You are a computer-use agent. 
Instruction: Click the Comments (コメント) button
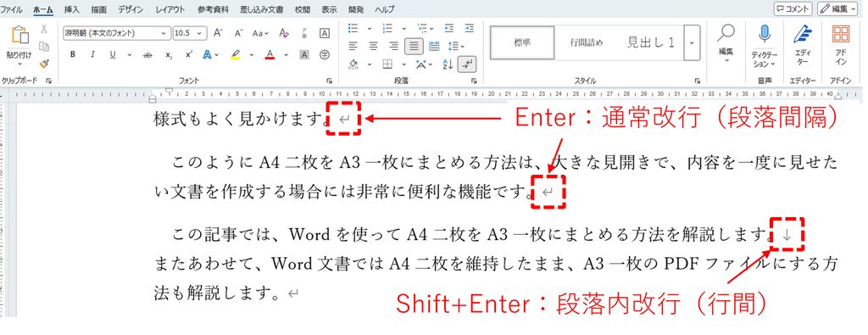click(793, 8)
